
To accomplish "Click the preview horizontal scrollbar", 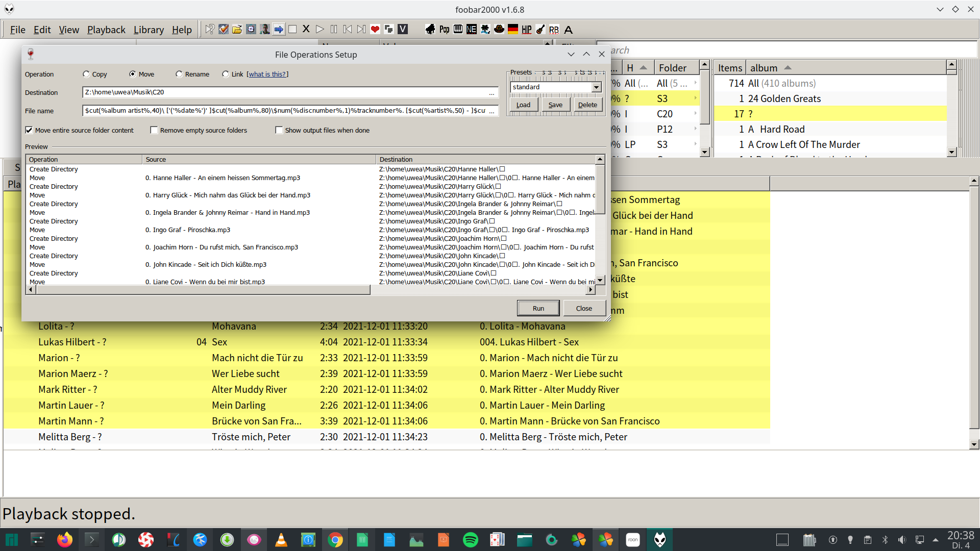I will (203, 290).
